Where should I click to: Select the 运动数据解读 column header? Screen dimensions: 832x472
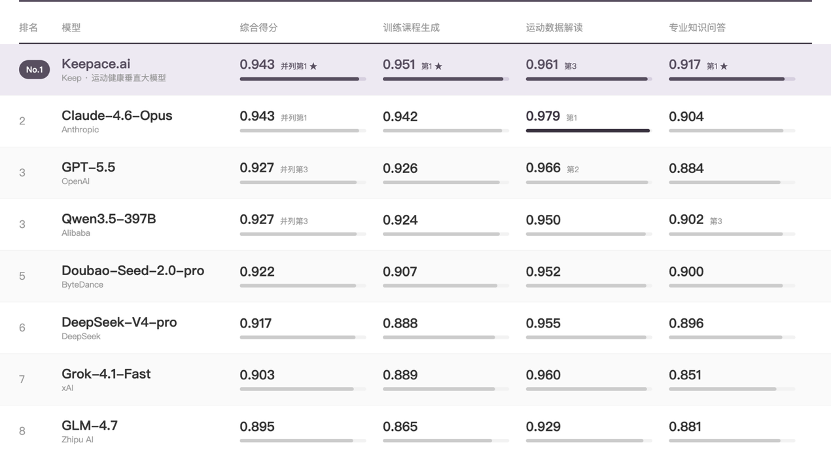pos(554,28)
